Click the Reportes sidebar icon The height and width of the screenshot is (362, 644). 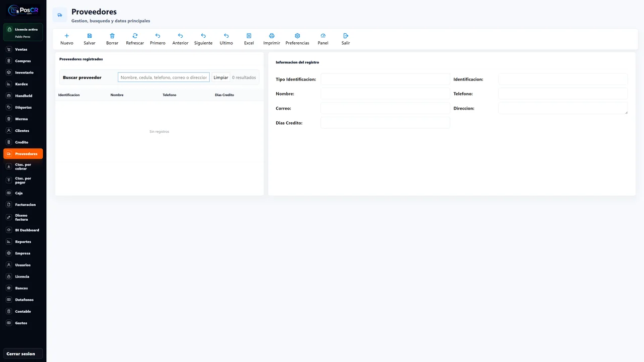point(9,242)
